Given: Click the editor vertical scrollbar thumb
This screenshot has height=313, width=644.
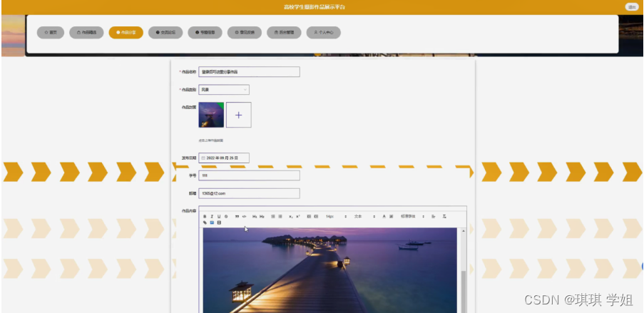Looking at the screenshot, I should (x=464, y=292).
